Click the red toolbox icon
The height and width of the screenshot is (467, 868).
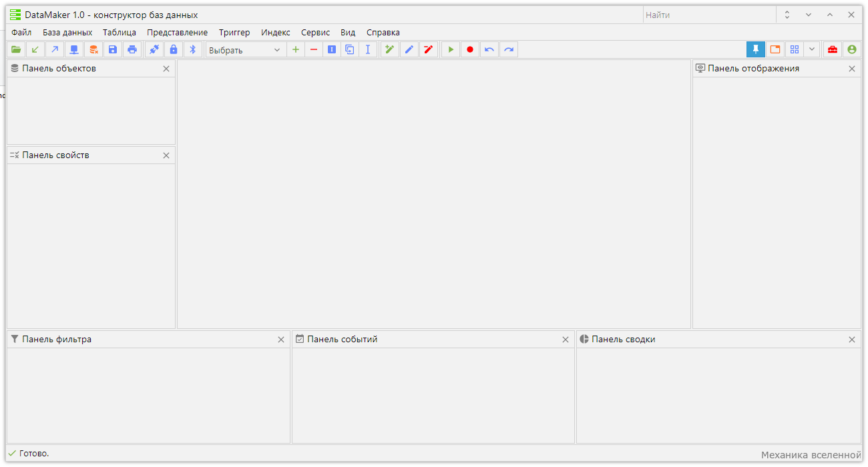[832, 49]
